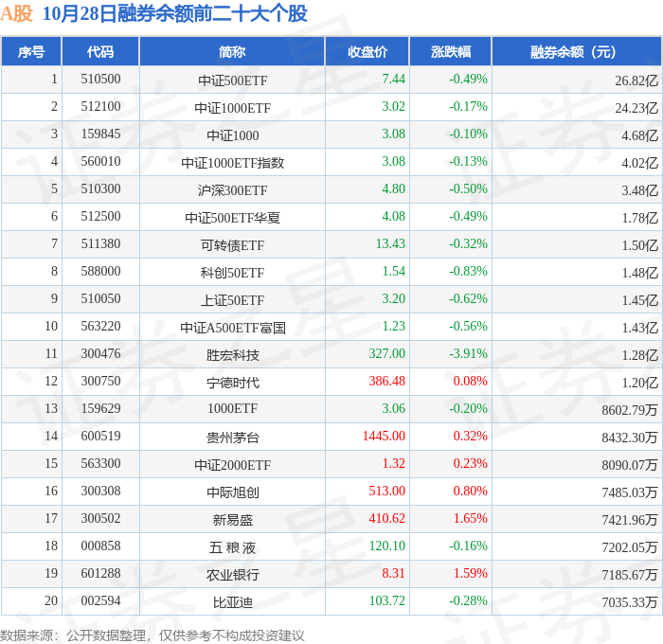Click stock code 510050

coord(100,299)
